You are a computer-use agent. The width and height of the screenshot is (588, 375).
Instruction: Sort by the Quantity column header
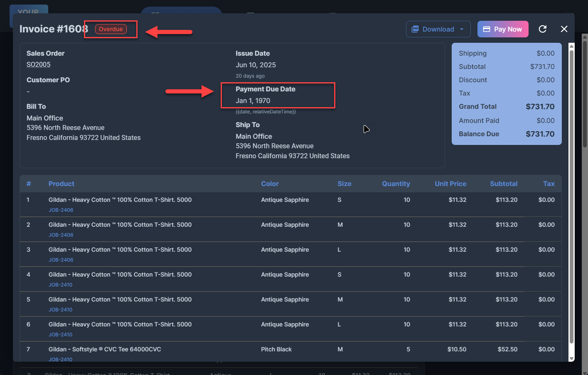click(396, 184)
